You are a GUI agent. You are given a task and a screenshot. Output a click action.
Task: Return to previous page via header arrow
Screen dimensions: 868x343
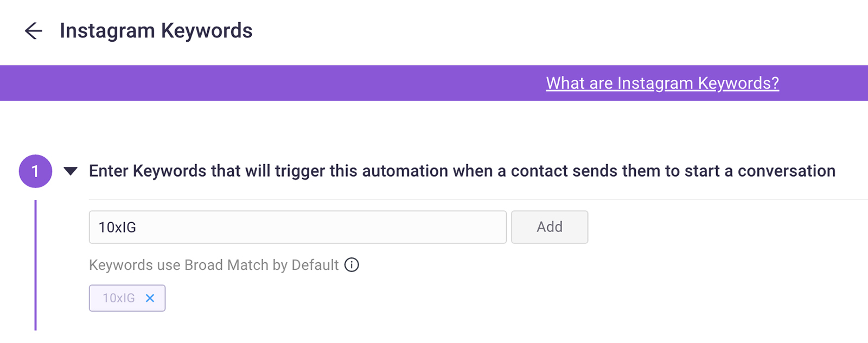click(33, 31)
